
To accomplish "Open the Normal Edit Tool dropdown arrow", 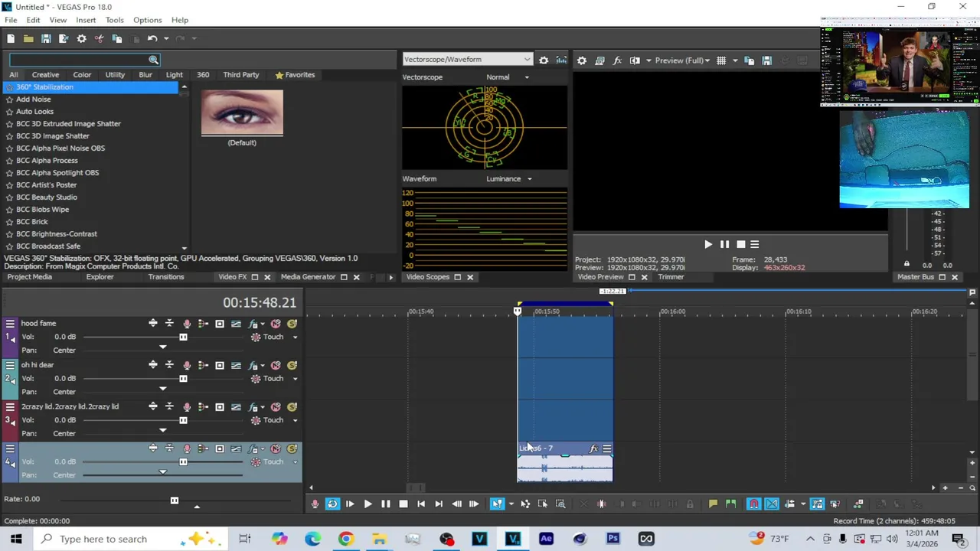I will coord(511,504).
